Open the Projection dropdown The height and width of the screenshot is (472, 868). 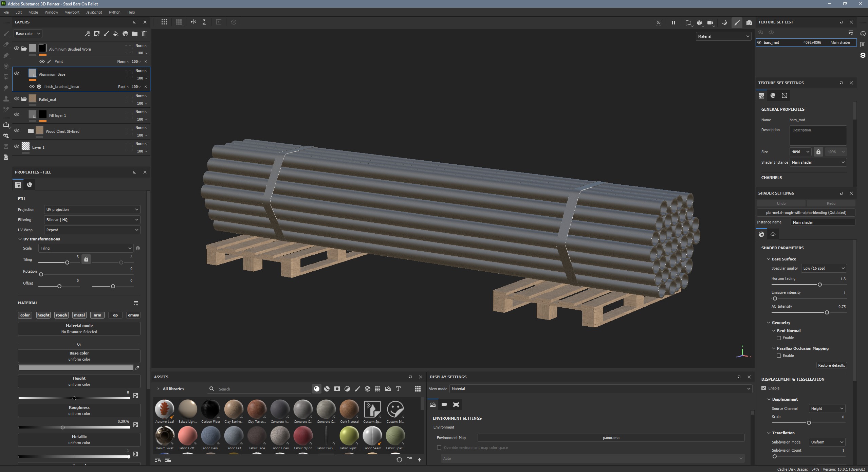click(92, 210)
